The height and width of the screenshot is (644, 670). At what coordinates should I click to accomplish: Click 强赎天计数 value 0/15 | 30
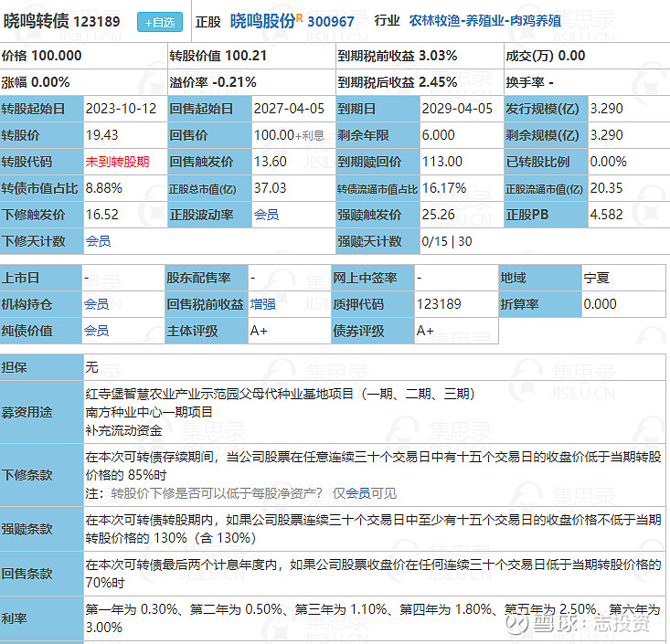coord(447,241)
